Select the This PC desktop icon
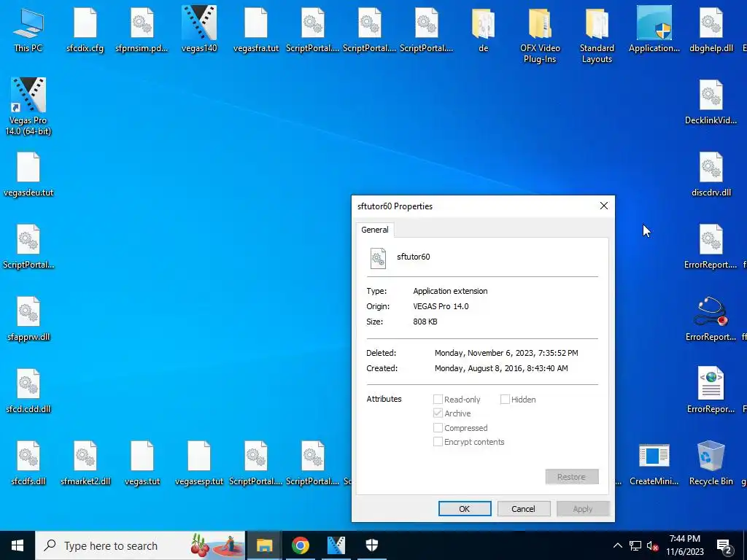The width and height of the screenshot is (747, 560). tap(28, 31)
